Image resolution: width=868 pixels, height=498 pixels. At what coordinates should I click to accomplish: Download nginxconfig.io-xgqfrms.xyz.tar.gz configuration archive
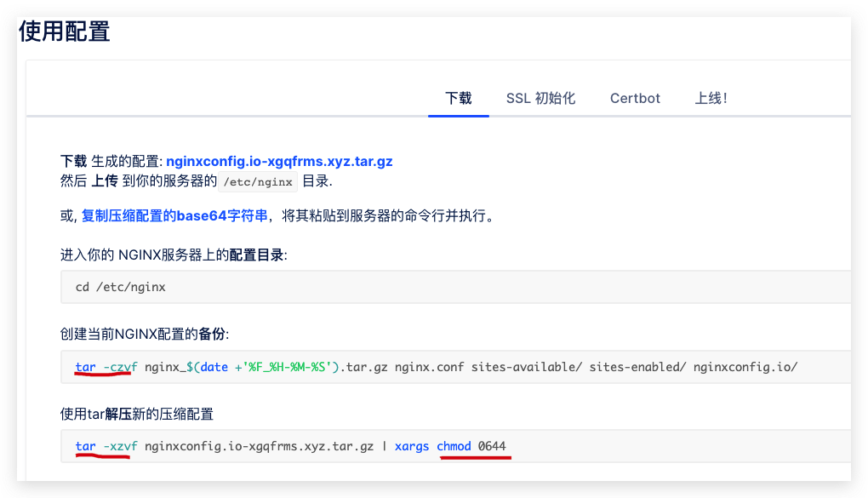point(281,160)
